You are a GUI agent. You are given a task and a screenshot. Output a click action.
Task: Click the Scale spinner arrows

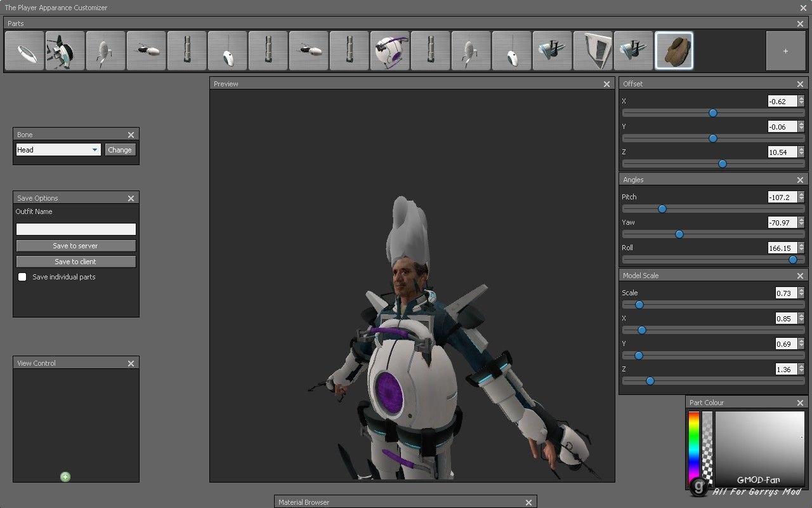[801, 293]
